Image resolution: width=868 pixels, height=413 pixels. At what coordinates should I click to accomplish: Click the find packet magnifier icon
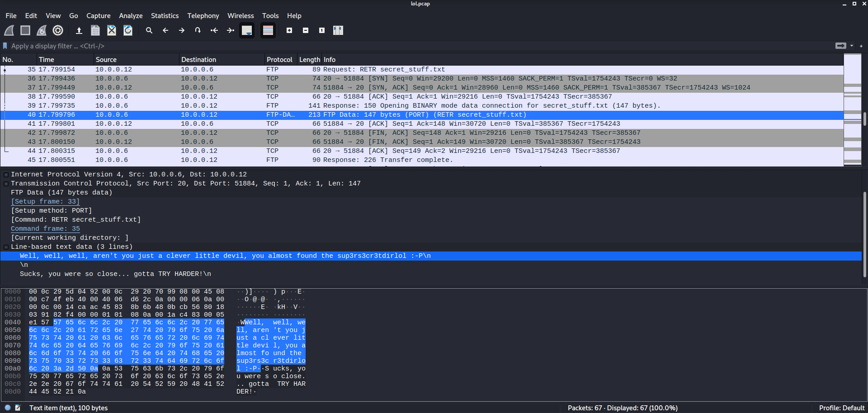coord(149,30)
